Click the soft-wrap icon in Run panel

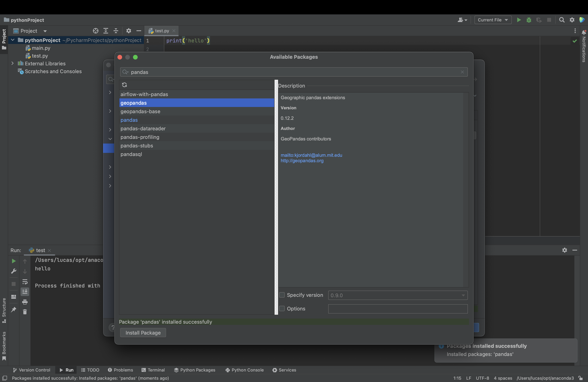[25, 282]
